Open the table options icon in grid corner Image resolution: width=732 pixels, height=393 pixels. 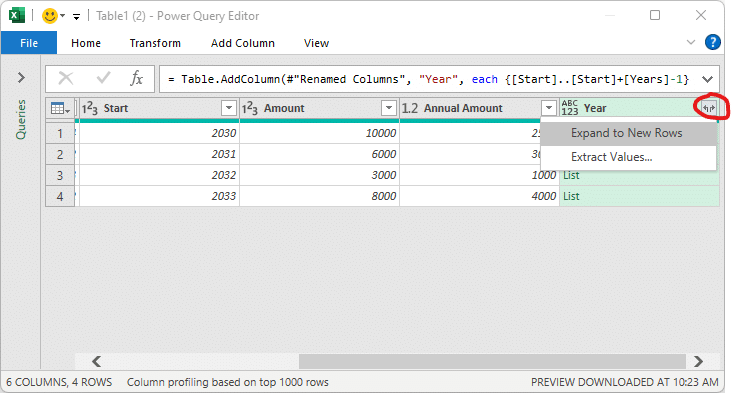pyautogui.click(x=60, y=108)
